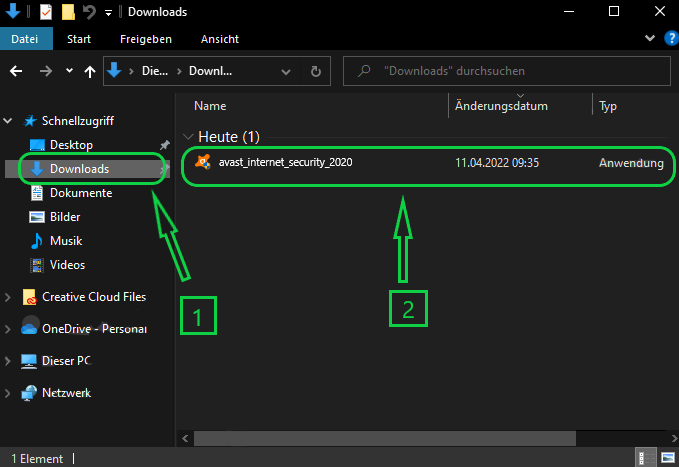Open OneDrive - Personal
The width and height of the screenshot is (679, 467).
94,329
